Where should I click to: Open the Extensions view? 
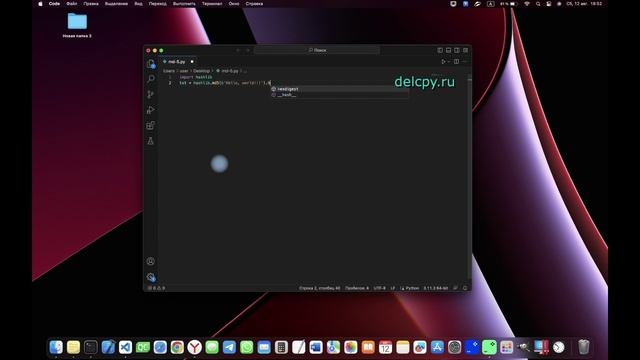click(151, 125)
